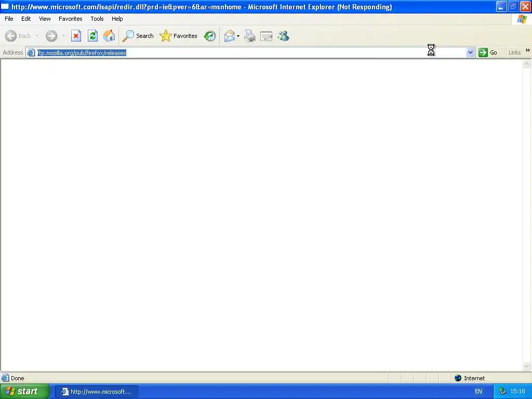Click the Back navigation button
Viewport: 532px width, 399px height.
(x=18, y=36)
